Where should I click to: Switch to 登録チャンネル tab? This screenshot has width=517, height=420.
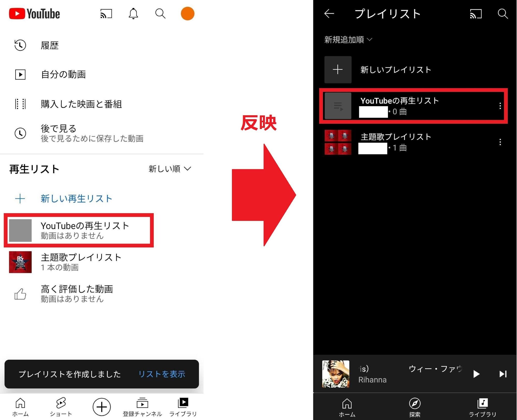point(142,407)
